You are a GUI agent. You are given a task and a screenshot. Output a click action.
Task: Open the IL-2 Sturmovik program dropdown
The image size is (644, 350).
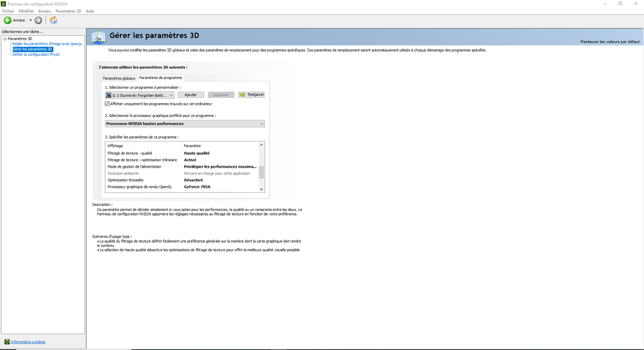(x=140, y=95)
